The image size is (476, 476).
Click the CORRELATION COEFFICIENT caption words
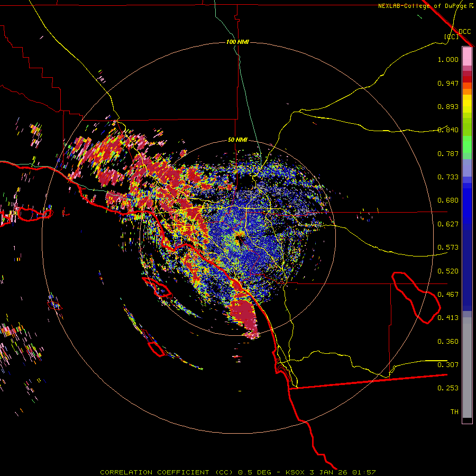coord(154,472)
